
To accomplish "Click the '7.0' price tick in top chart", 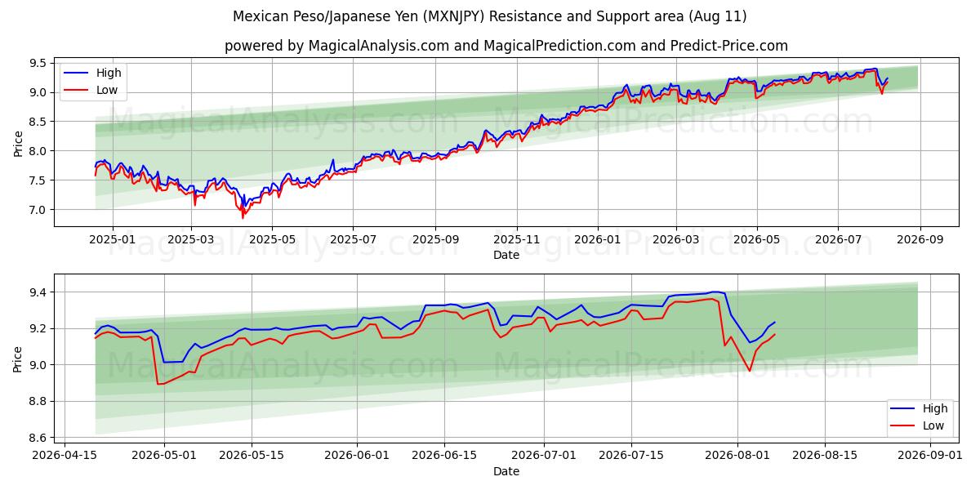I will pos(37,210).
